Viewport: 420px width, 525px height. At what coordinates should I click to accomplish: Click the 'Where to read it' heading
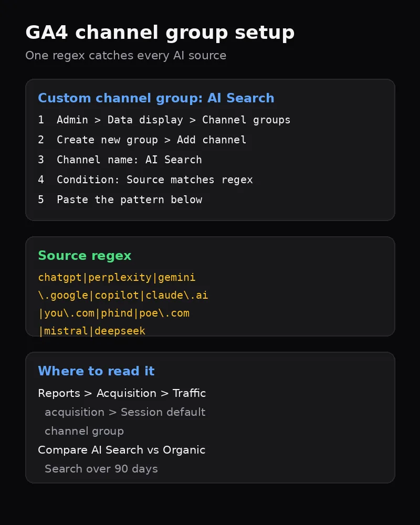point(96,371)
